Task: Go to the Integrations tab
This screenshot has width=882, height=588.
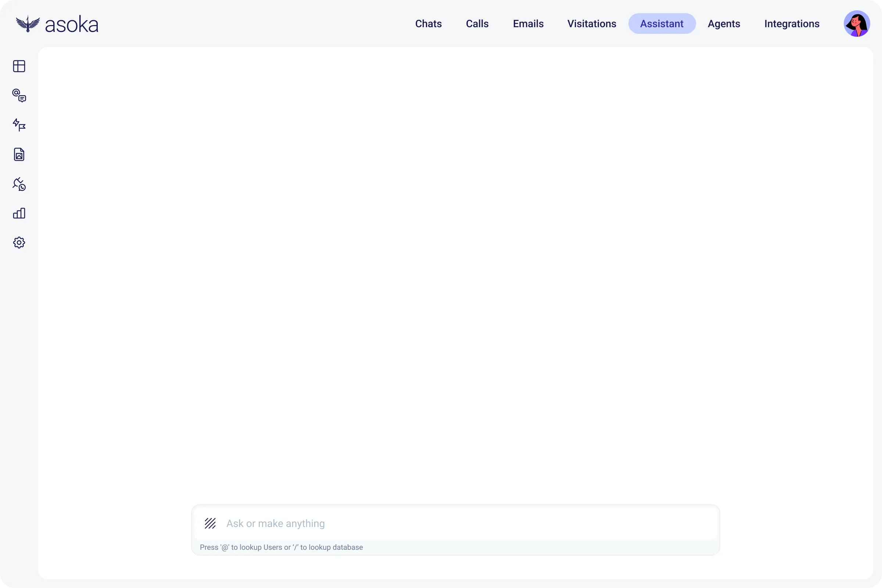Action: tap(792, 24)
